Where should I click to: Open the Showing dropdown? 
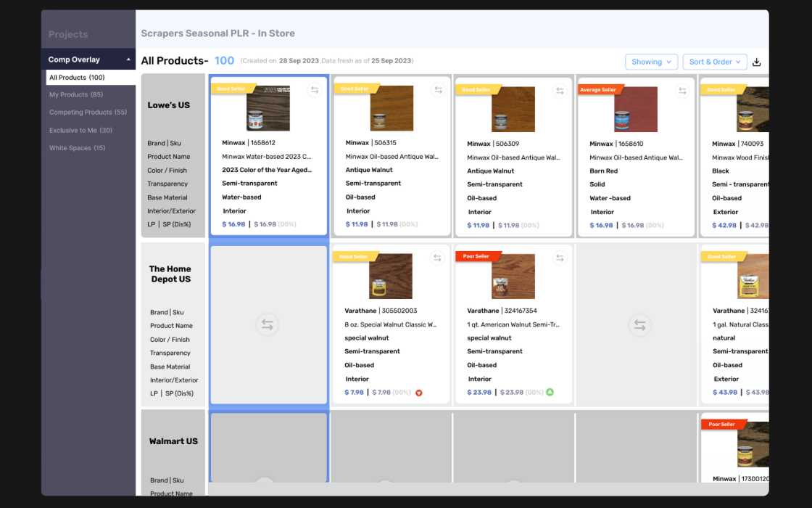click(651, 62)
